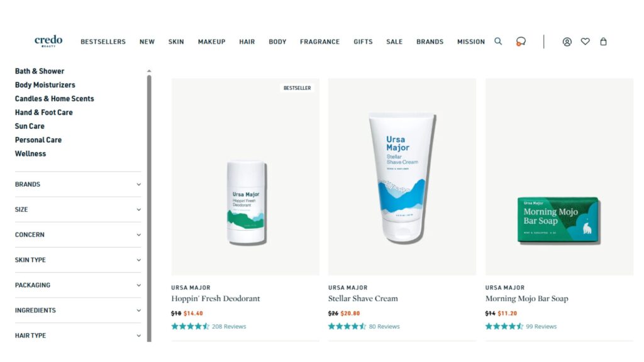
Task: Select Body Moisturizers category link
Action: pos(45,85)
